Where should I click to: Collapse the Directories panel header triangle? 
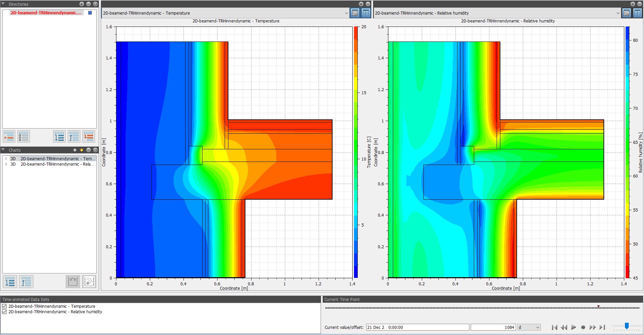[3, 4]
